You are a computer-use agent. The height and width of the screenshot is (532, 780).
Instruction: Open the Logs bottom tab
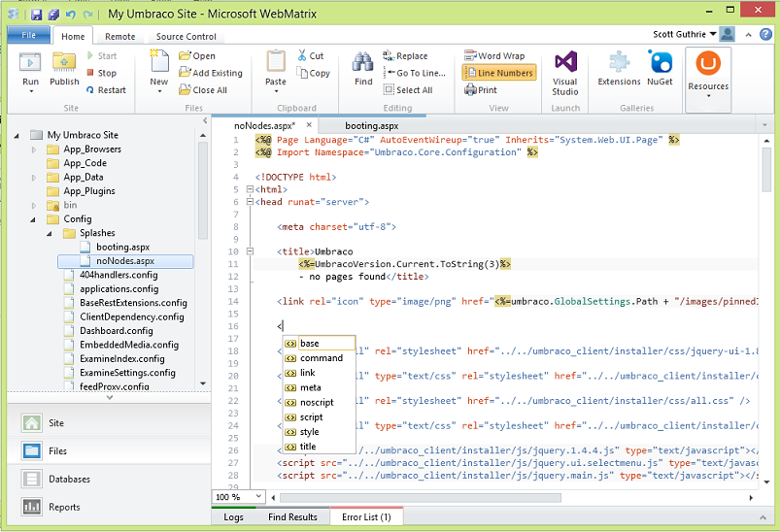click(233, 517)
